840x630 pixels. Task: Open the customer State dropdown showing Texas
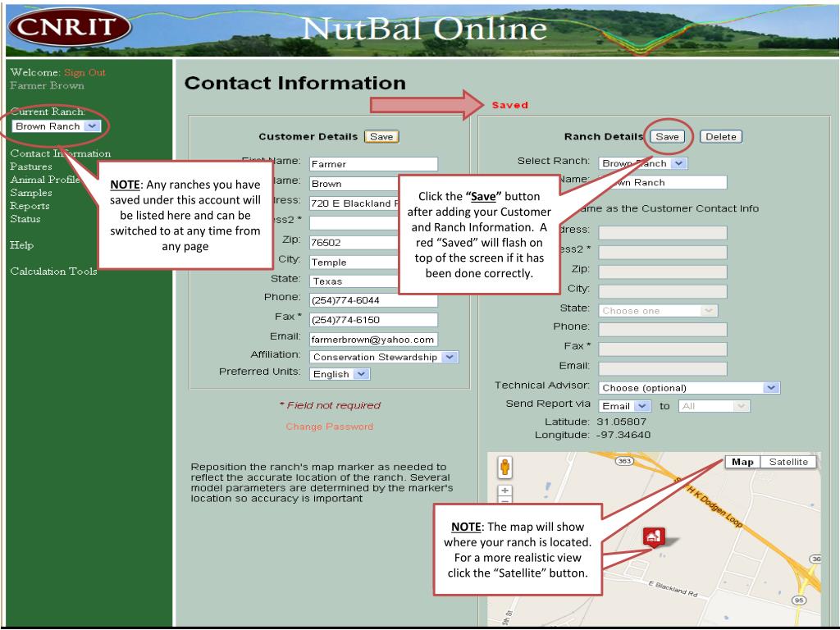point(354,281)
